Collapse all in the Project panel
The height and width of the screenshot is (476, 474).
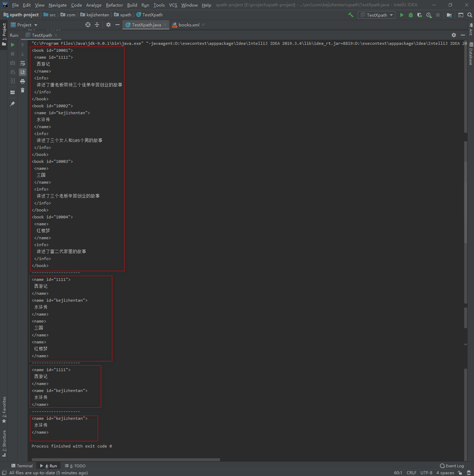point(97,25)
